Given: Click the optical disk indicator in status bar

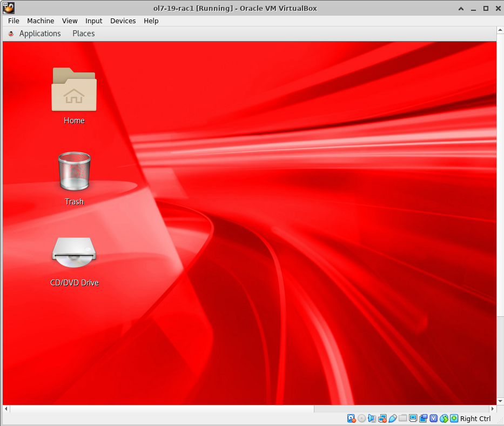Looking at the screenshot, I should click(361, 418).
